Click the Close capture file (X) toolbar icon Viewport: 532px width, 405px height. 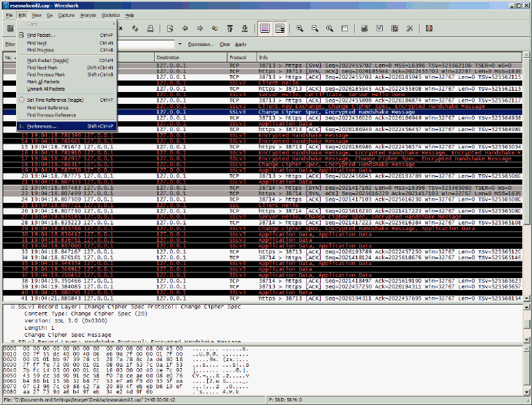point(121,29)
